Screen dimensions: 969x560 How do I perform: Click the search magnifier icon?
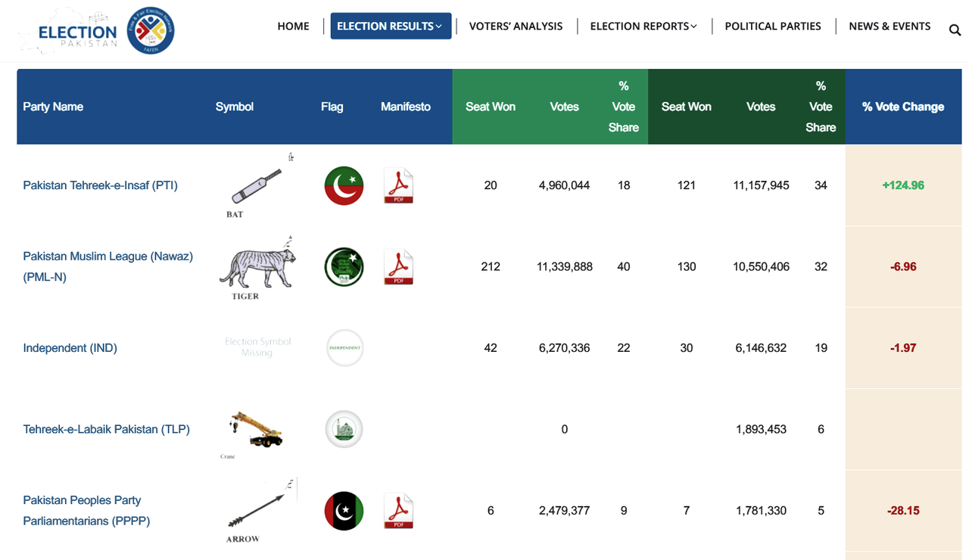point(955,30)
